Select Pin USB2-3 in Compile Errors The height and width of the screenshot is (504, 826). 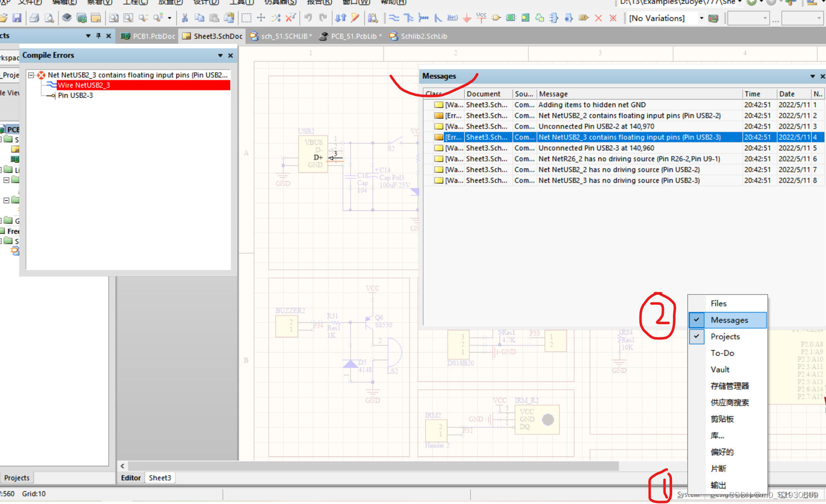[75, 96]
